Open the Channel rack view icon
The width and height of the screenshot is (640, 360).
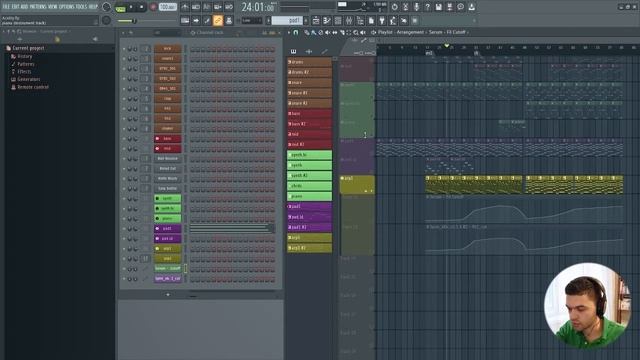click(338, 20)
